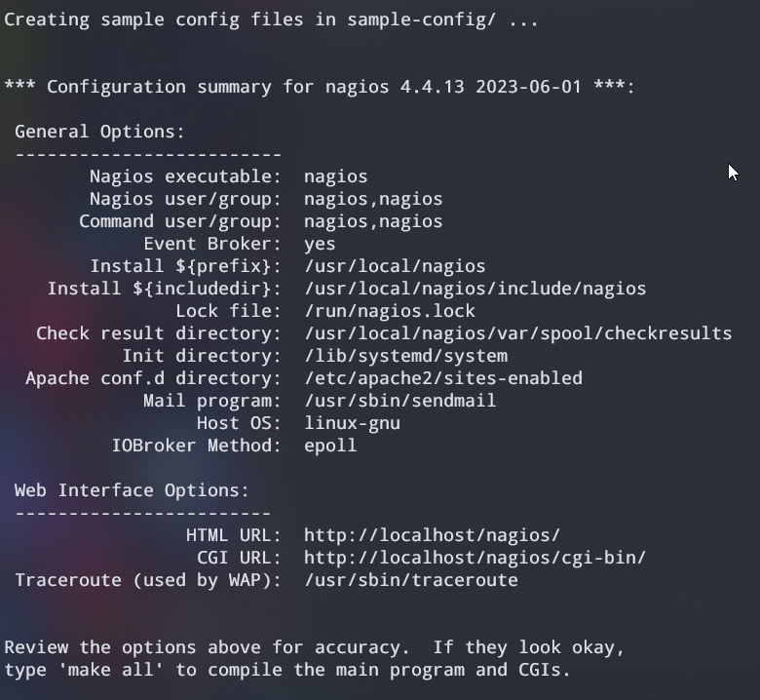
Task: Click the 'Creating sample config files' line
Action: click(x=271, y=19)
